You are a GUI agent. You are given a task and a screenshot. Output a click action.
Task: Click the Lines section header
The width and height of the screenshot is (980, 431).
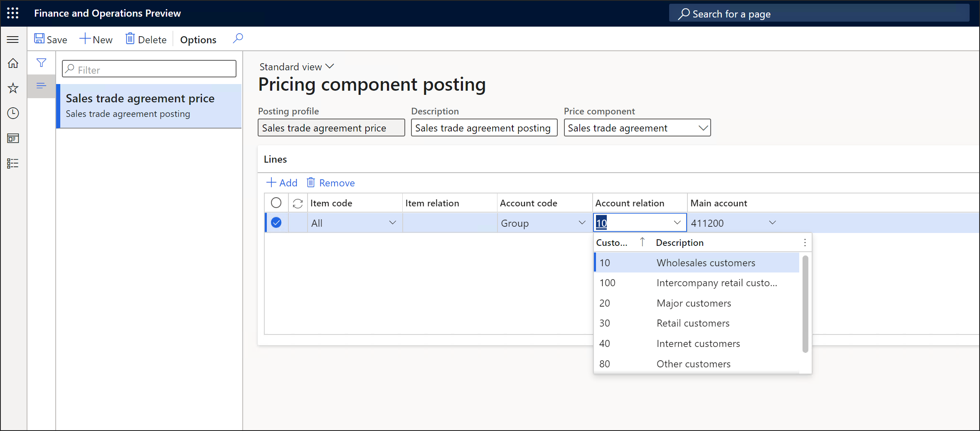[x=275, y=159]
